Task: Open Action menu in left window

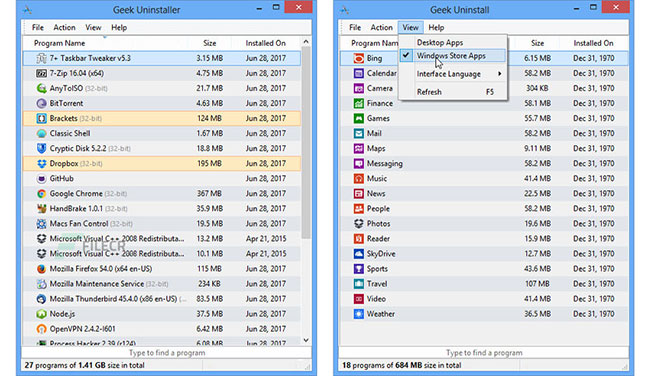Action: [x=64, y=28]
